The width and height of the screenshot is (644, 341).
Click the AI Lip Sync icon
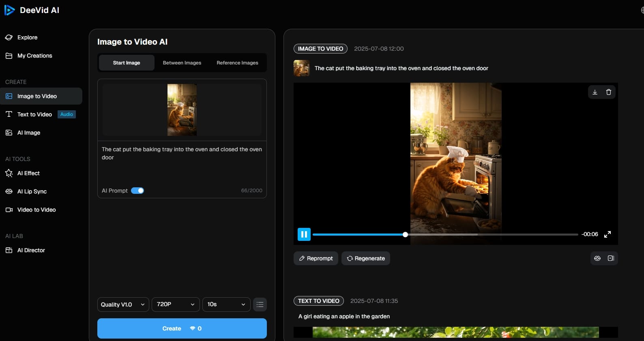pos(9,191)
